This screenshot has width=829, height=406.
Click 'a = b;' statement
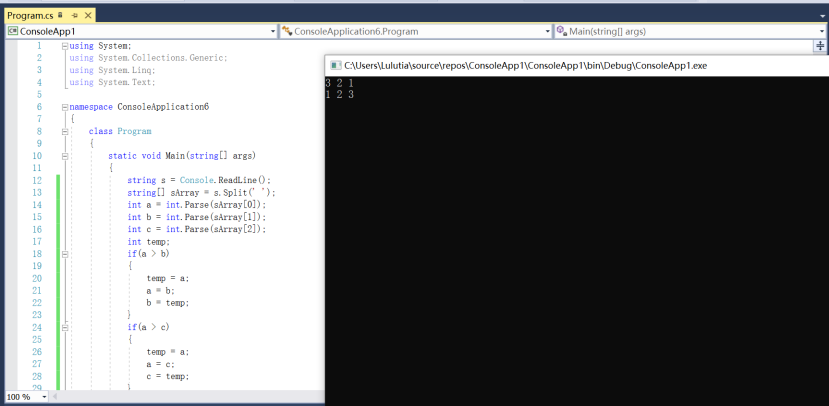click(160, 290)
